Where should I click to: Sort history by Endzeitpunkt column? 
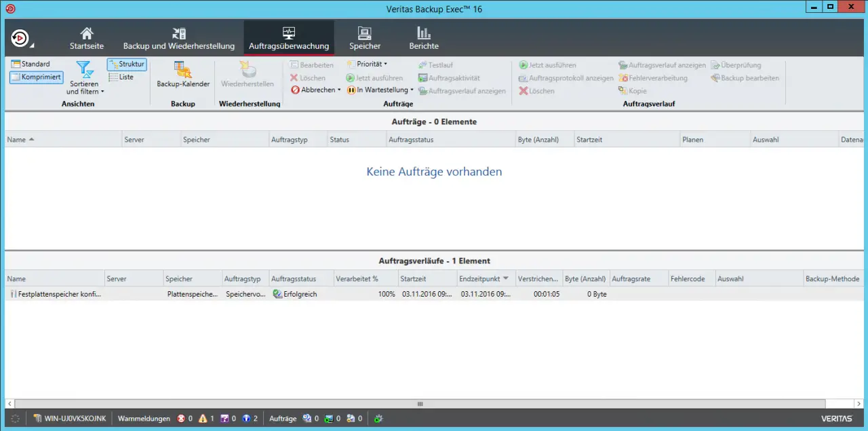[x=486, y=279]
